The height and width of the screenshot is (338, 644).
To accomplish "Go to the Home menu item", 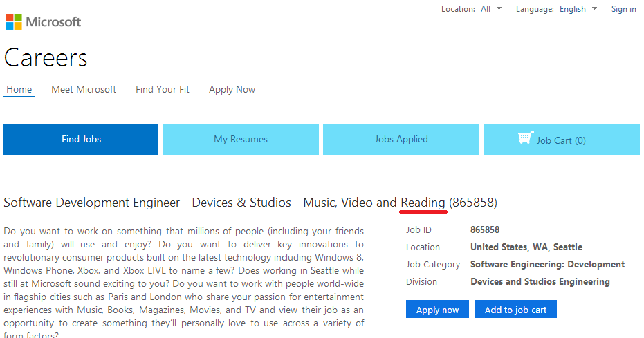I will pyautogui.click(x=19, y=89).
